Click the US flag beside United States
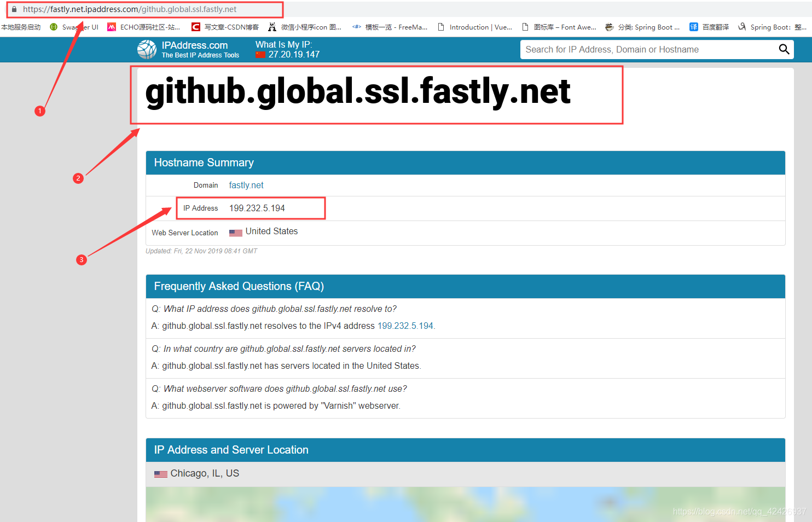The width and height of the screenshot is (812, 522). point(236,233)
